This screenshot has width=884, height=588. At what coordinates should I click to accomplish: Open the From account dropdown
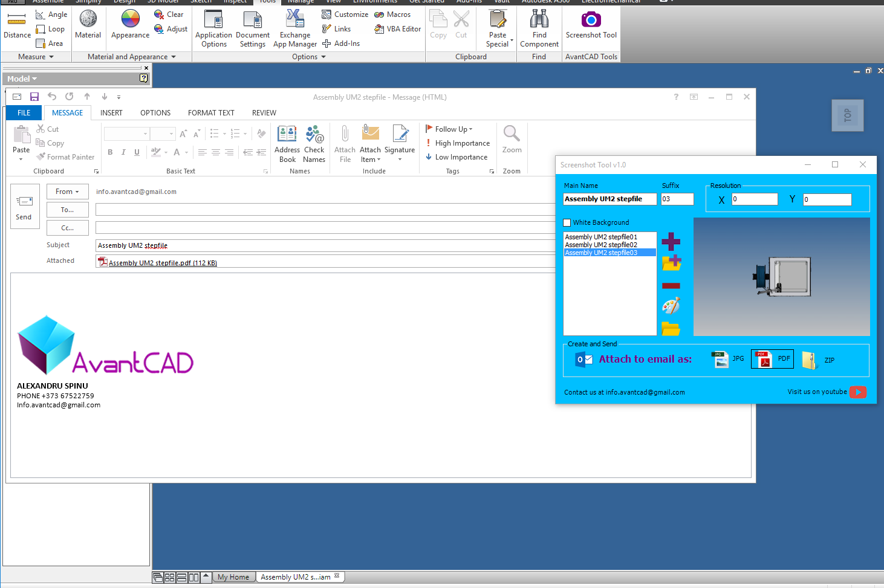pos(68,192)
